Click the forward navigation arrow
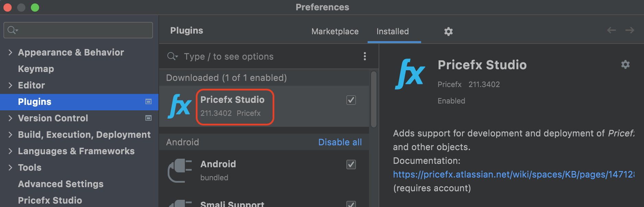Viewport: 644px width, 207px height. pos(630,31)
